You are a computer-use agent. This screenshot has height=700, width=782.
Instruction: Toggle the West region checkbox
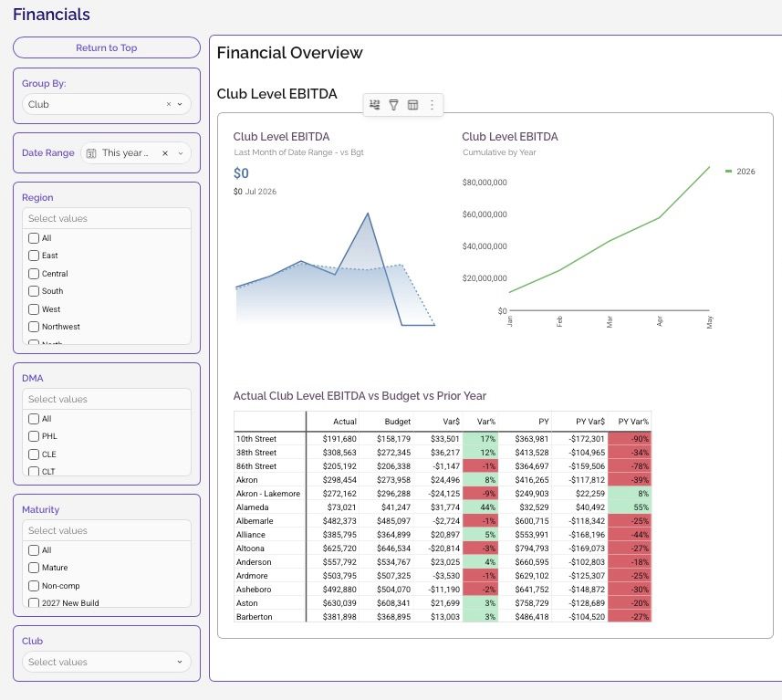[x=34, y=309]
